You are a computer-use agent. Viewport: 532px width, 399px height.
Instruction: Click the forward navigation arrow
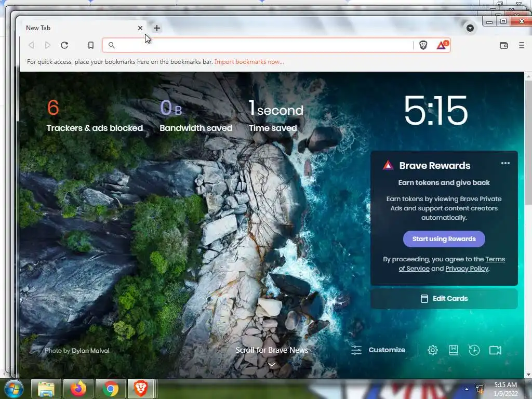pyautogui.click(x=47, y=45)
